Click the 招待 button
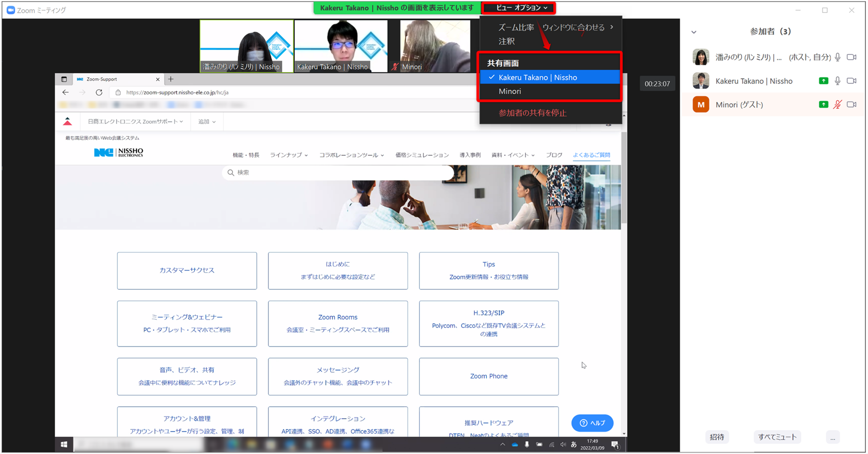This screenshot has height=454, width=868. (717, 437)
